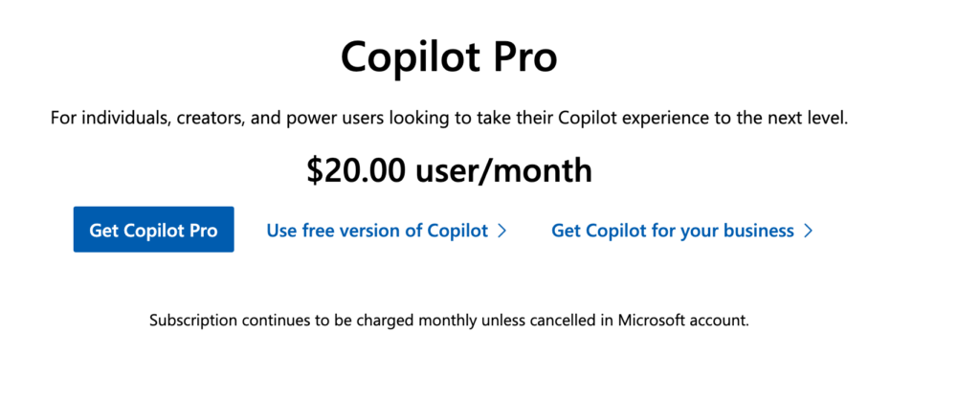Open the Use free version of Copilot link

[x=377, y=231]
